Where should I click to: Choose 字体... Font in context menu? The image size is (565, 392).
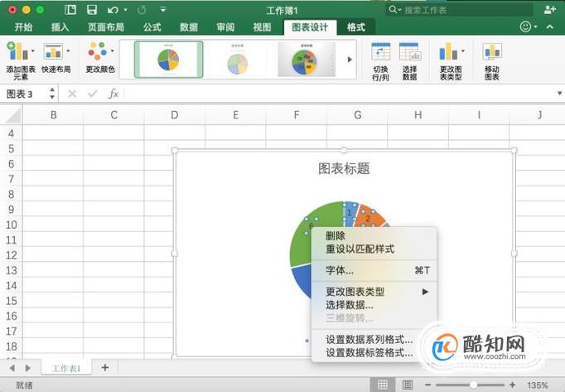(x=374, y=270)
